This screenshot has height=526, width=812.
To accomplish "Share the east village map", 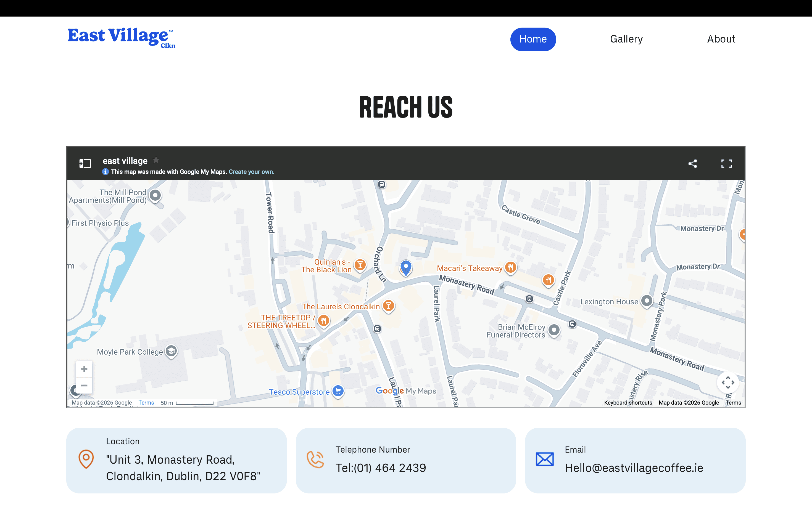I will (x=692, y=164).
